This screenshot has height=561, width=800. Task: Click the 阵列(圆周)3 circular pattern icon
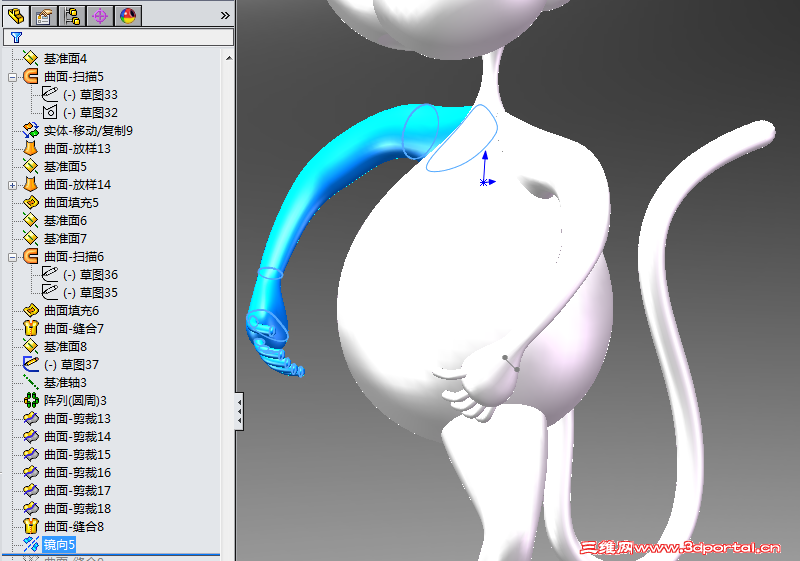pos(31,400)
